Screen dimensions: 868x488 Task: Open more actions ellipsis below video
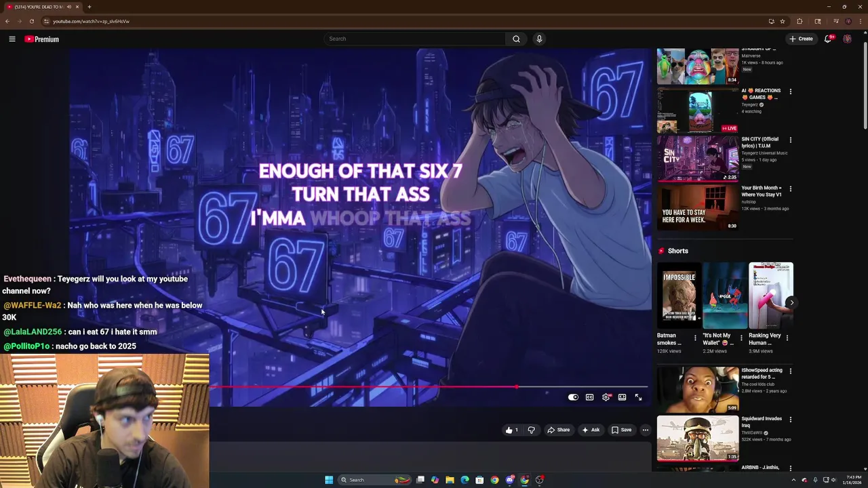(x=646, y=430)
